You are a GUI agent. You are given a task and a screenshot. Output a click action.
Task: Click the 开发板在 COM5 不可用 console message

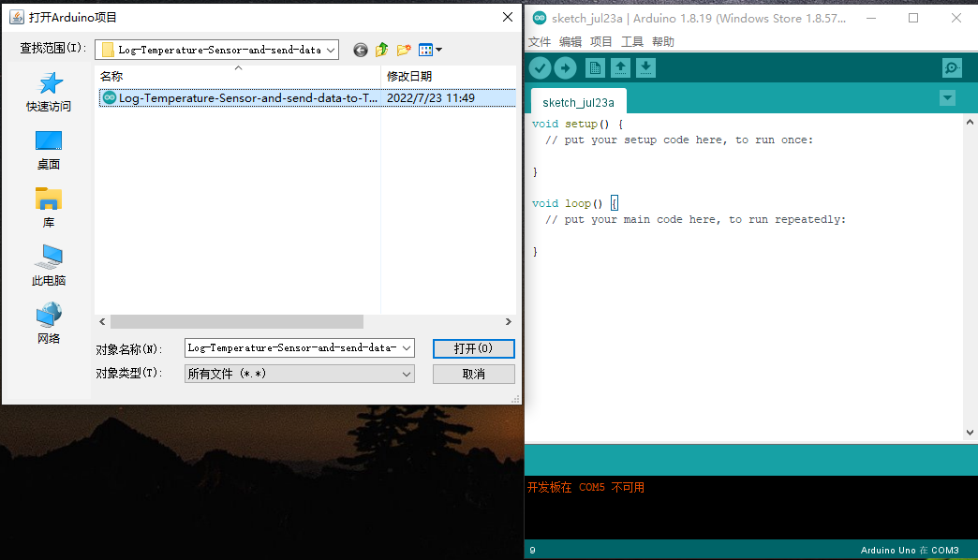pyautogui.click(x=585, y=488)
